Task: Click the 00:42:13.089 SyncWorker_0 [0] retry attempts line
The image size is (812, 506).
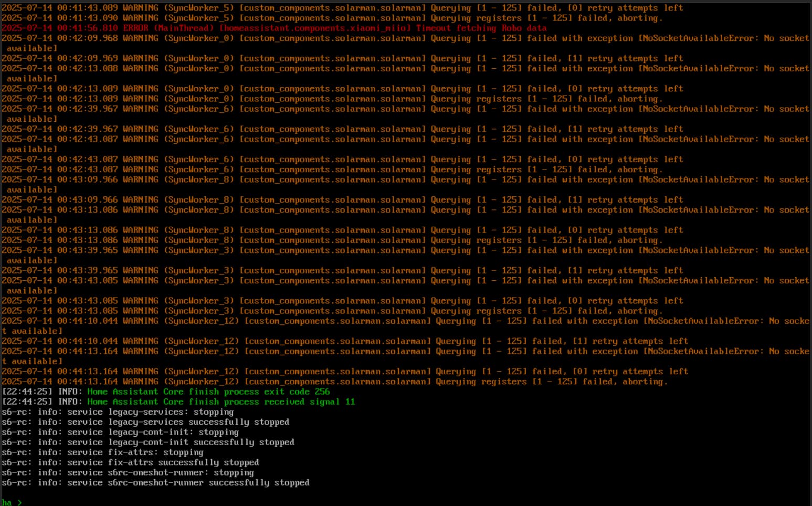Action: 342,89
